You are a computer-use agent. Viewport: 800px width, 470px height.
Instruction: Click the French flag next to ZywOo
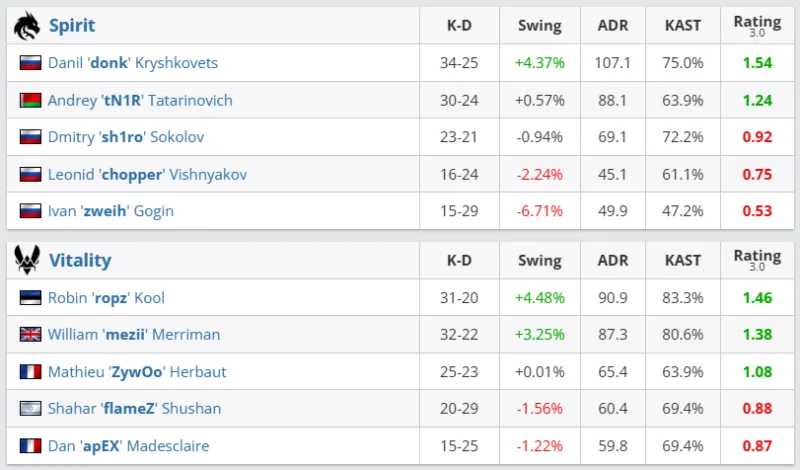click(30, 372)
